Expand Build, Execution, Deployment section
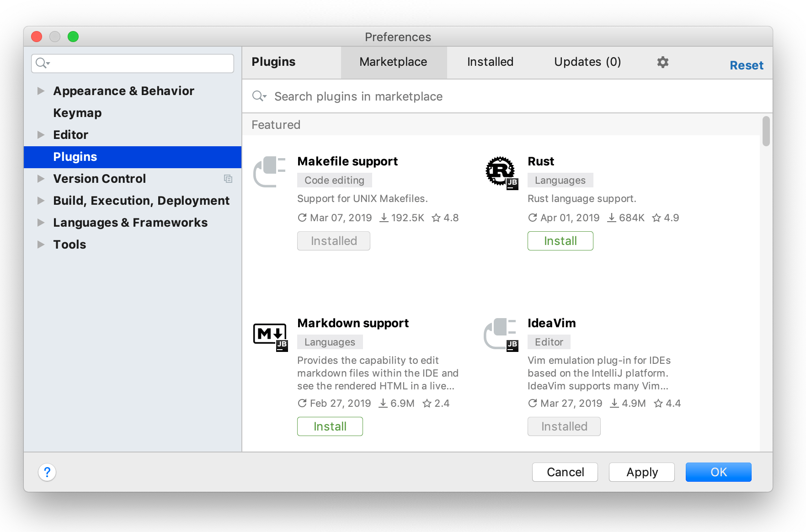Image resolution: width=806 pixels, height=532 pixels. tap(41, 201)
